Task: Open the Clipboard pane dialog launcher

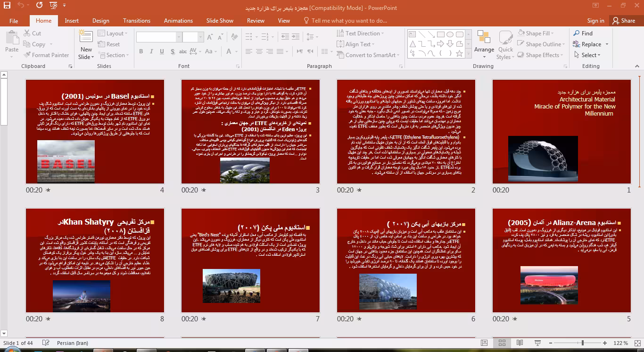Action: click(71, 67)
